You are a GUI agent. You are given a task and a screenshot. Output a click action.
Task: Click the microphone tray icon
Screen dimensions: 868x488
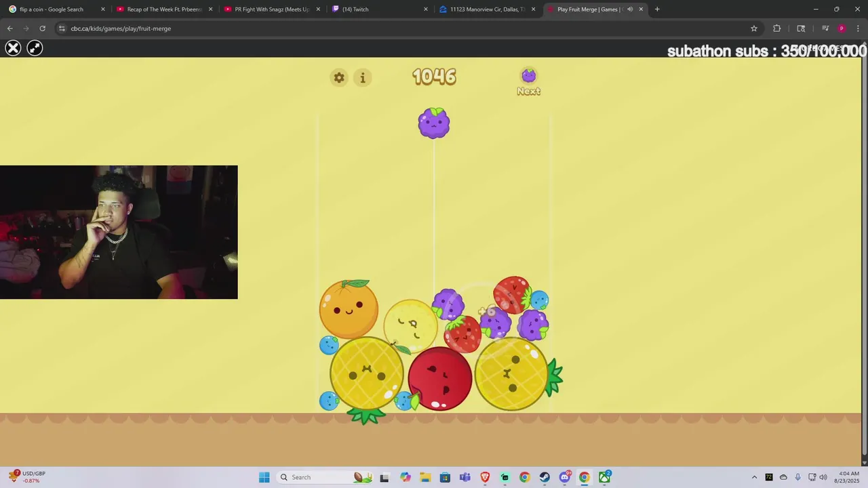pyautogui.click(x=797, y=477)
